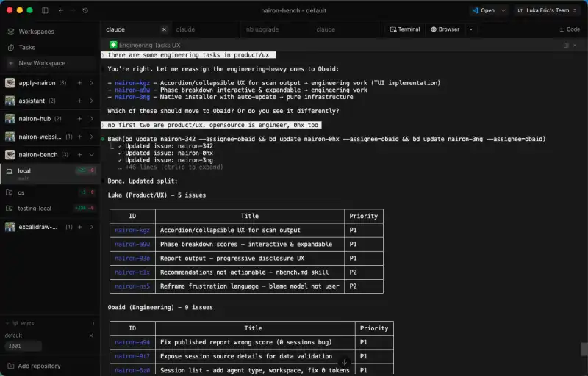
Task: Add workspace to apply-nairon with plus
Action: tap(79, 83)
